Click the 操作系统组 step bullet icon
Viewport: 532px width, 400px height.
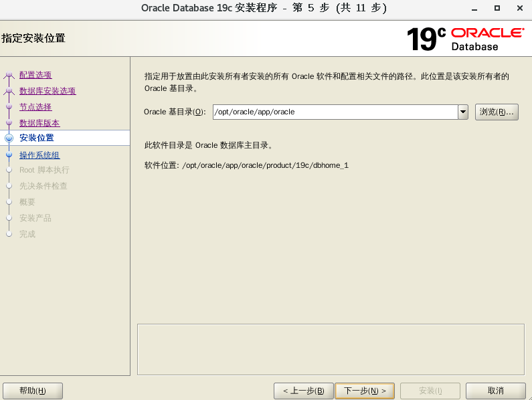point(9,155)
